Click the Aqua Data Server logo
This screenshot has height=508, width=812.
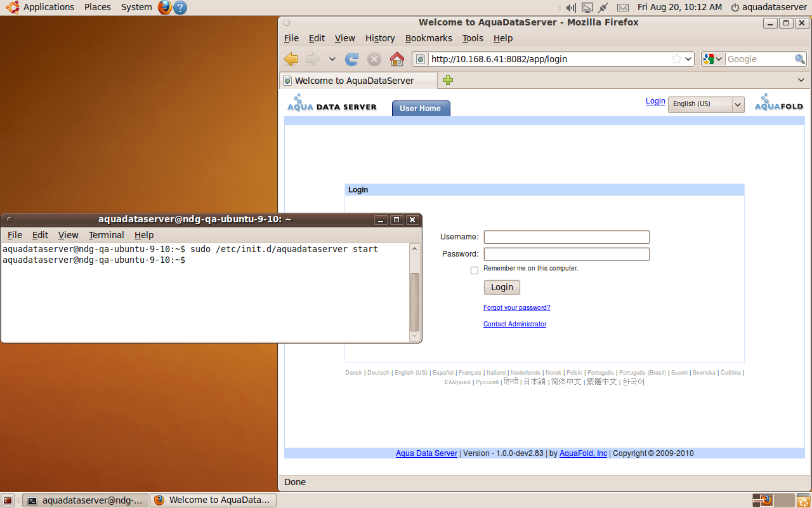click(x=332, y=103)
